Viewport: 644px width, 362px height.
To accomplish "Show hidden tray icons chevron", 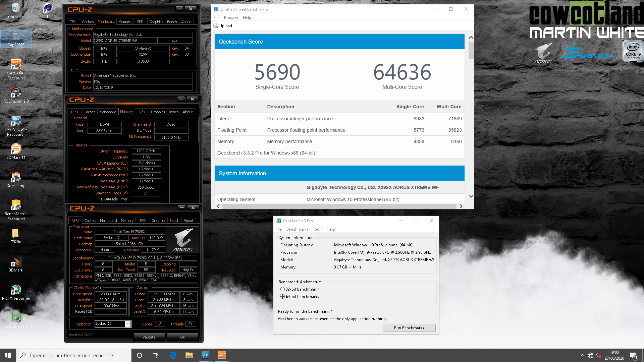I will tap(583, 355).
